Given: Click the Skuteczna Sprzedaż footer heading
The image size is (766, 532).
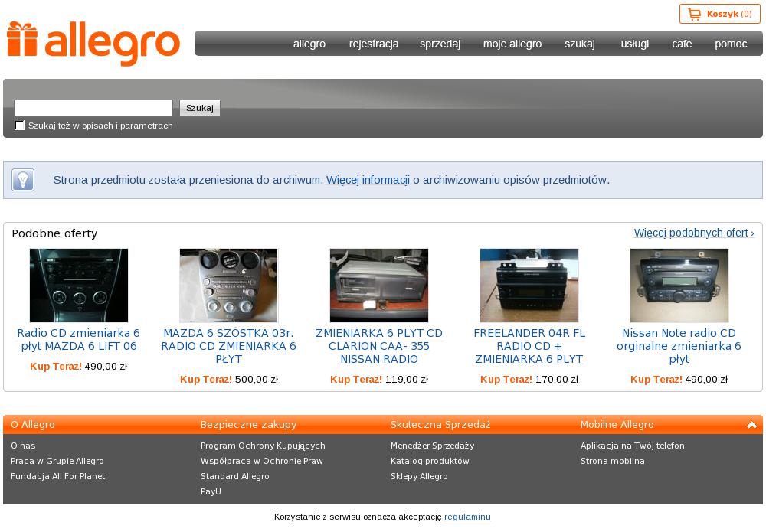Looking at the screenshot, I should click(440, 425).
